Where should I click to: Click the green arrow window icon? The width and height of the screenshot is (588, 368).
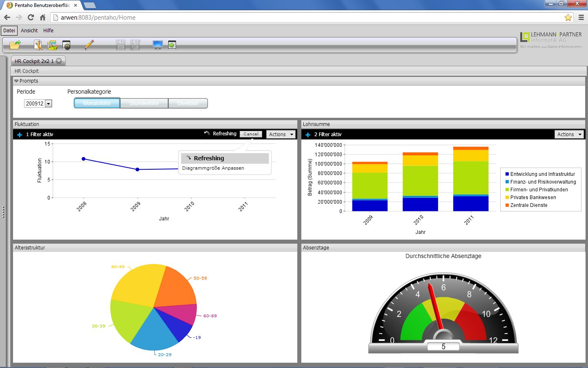point(172,45)
